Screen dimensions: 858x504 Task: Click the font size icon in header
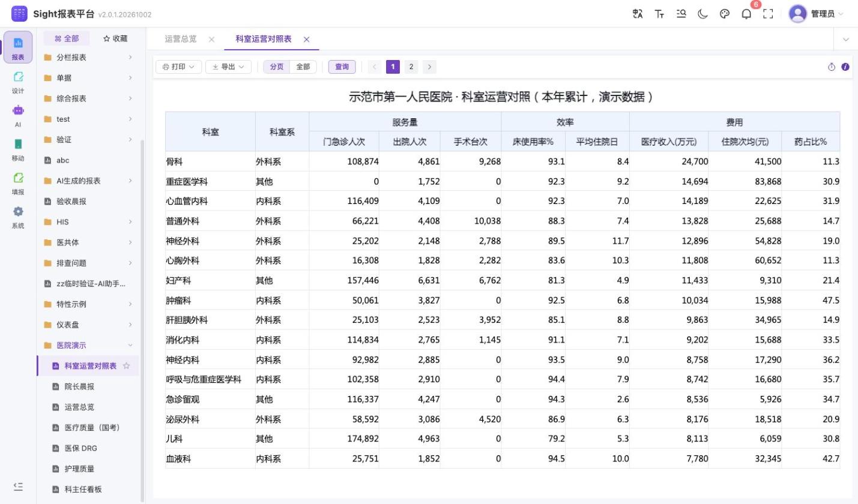tap(659, 14)
